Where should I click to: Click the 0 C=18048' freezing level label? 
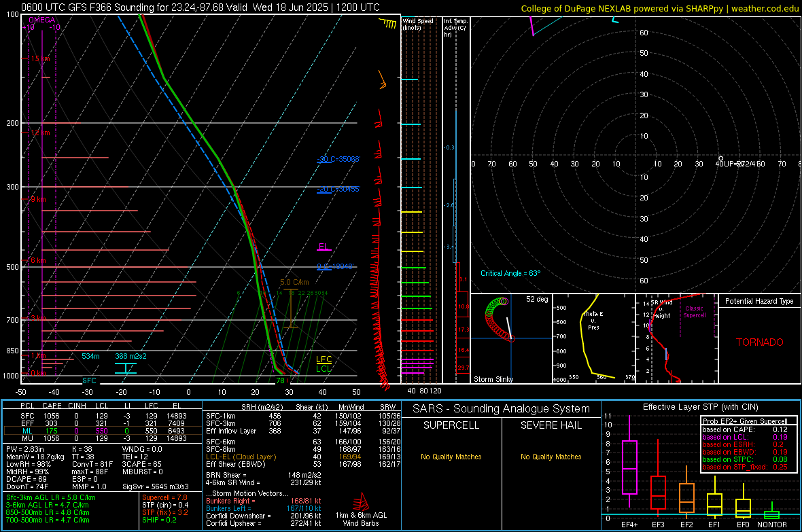coord(335,266)
